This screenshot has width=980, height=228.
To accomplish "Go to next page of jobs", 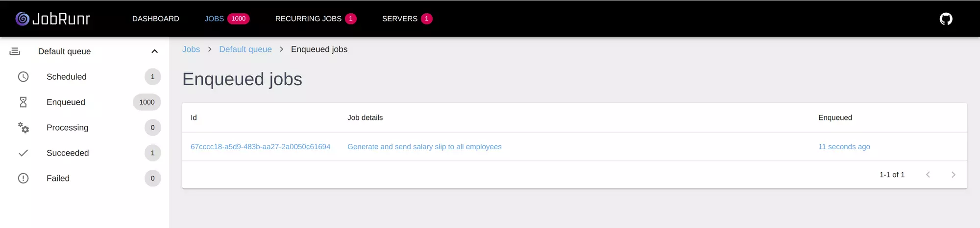I will pos(953,175).
